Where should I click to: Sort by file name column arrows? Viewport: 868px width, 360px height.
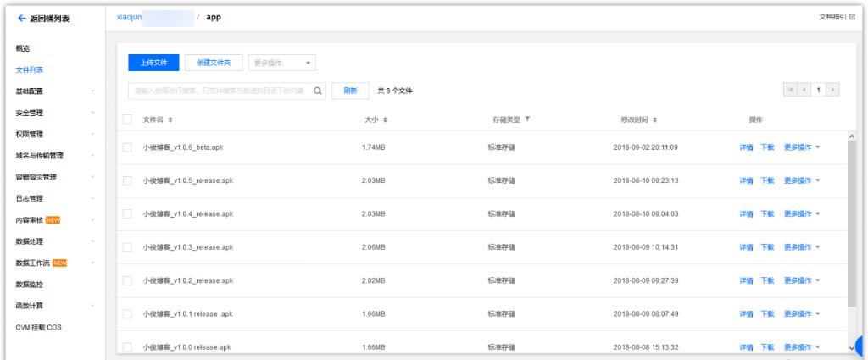point(170,119)
